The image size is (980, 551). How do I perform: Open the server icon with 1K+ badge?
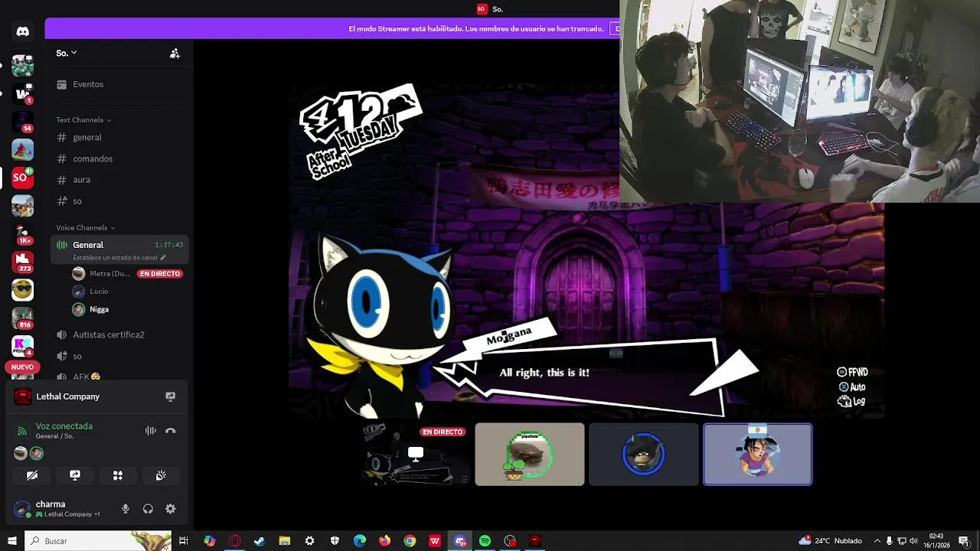pyautogui.click(x=22, y=233)
